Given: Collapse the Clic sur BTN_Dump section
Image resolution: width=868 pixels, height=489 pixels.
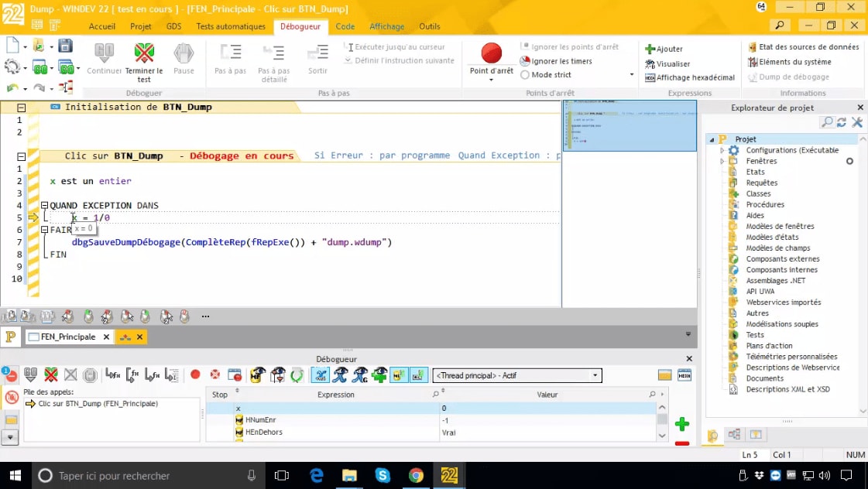Looking at the screenshot, I should coord(21,156).
